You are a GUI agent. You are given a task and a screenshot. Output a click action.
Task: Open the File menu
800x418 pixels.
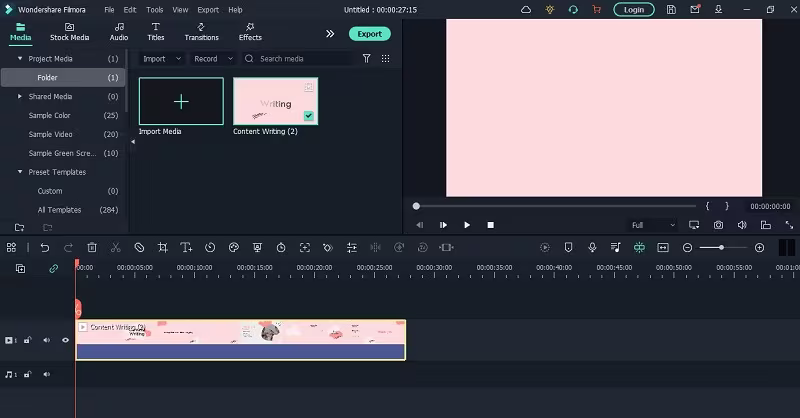[109, 10]
